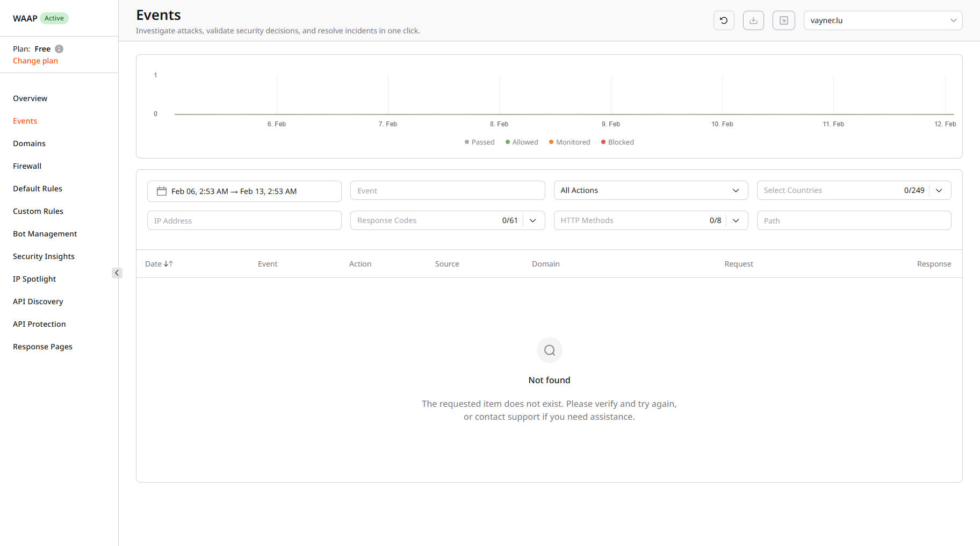Click the WAAP logo
The height and width of the screenshot is (546, 980).
coord(24,18)
